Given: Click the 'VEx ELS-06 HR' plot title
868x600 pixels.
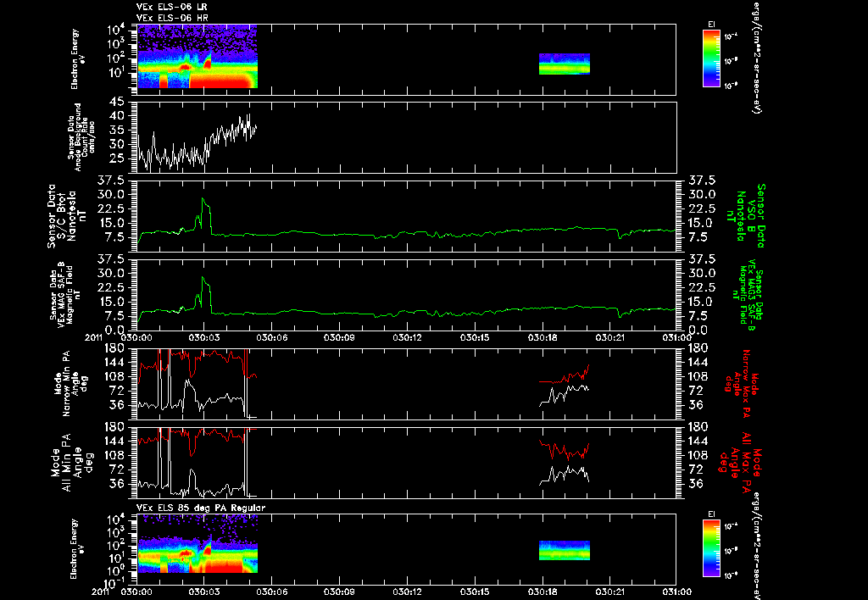Looking at the screenshot, I should point(172,19).
